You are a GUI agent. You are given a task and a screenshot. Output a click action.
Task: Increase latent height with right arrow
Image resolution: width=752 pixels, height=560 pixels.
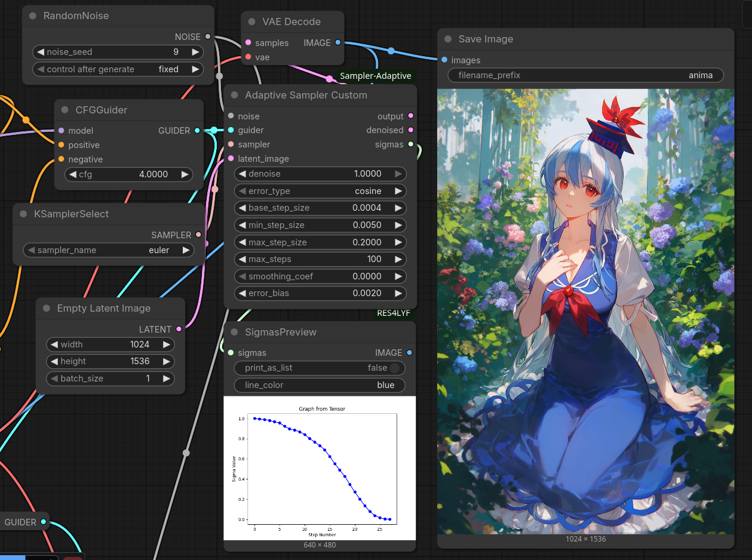(x=166, y=361)
